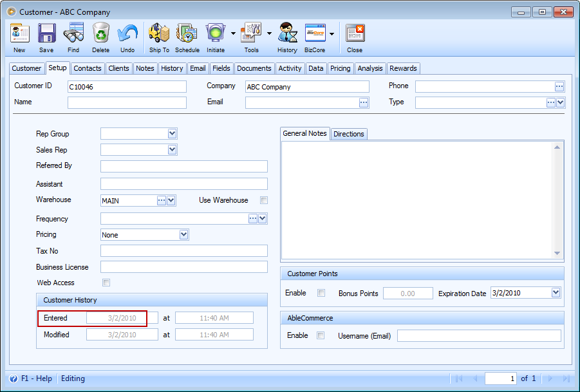The image size is (580, 392).
Task: Open the Type dropdown list
Action: (x=561, y=102)
